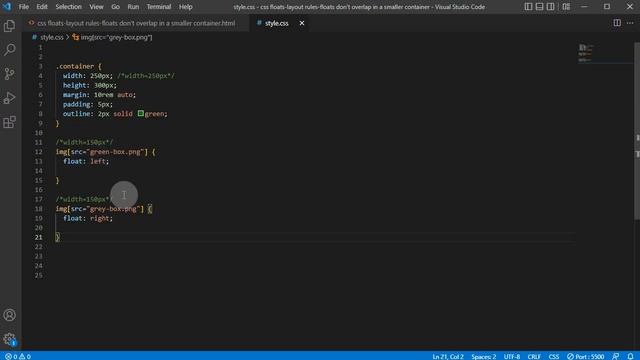
Task: Click Ln 21, Col 2 in status bar
Action: pos(448,356)
